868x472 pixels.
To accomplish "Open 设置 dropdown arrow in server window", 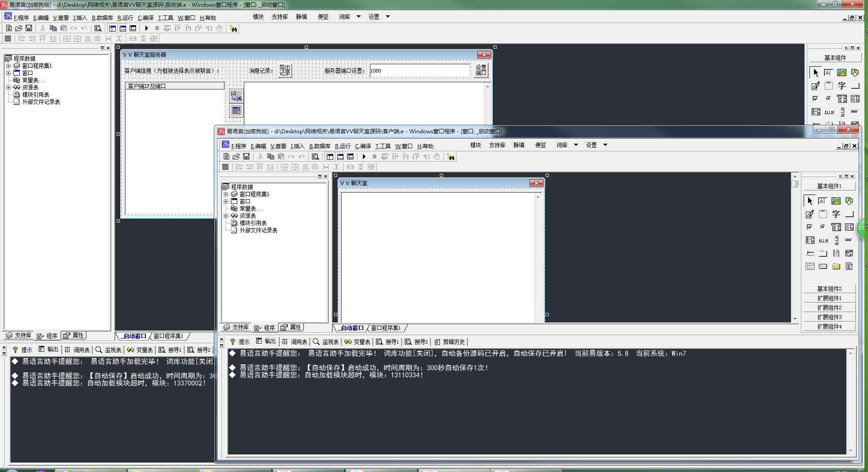I will tap(388, 17).
